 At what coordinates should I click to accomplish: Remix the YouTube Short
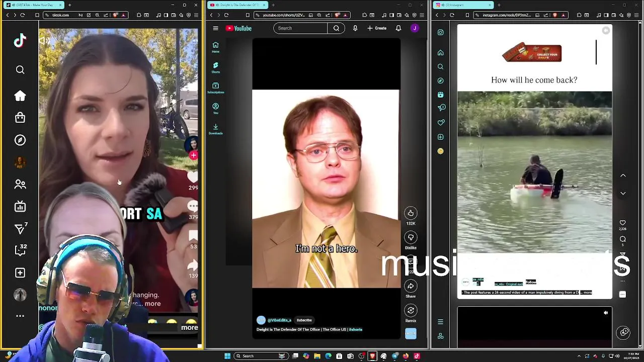tap(411, 310)
